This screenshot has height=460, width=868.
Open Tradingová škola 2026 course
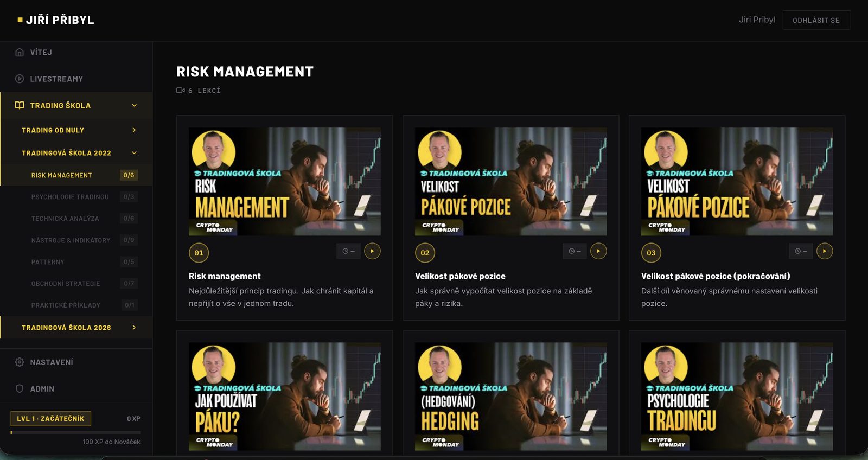coord(76,328)
